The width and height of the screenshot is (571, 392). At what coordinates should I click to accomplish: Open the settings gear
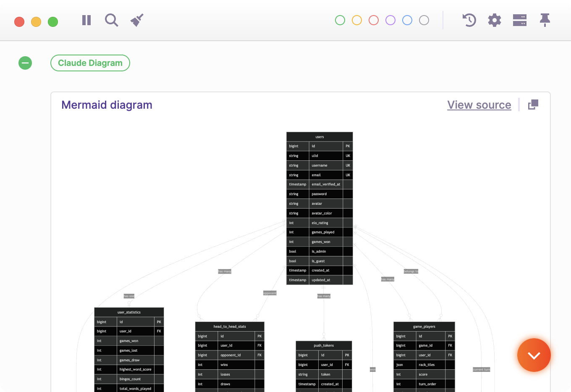click(494, 20)
